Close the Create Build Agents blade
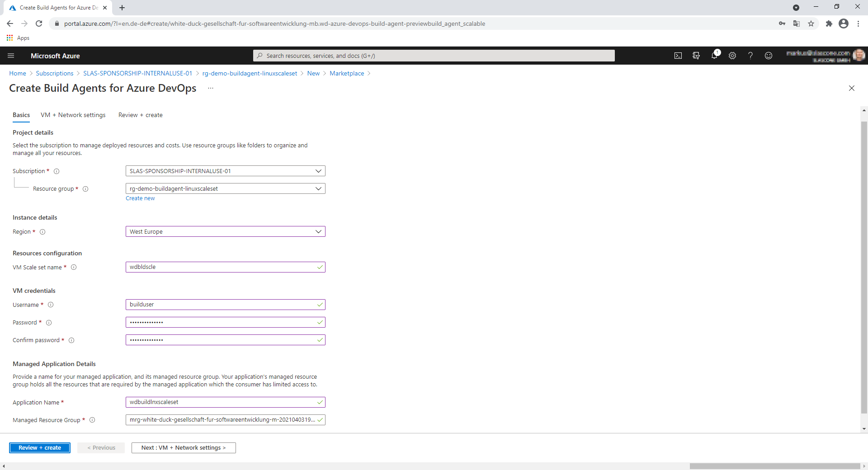Image resolution: width=868 pixels, height=470 pixels. 852,88
